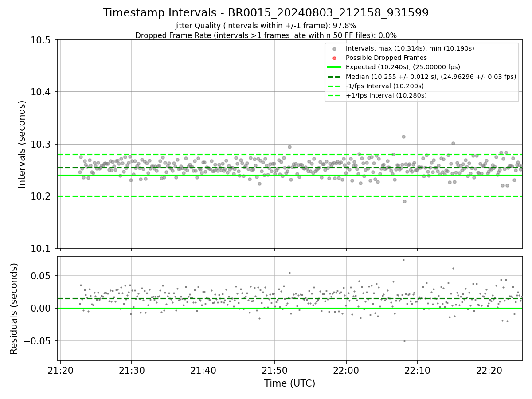Click the 'Time (UTC)' x-axis label
The image size is (532, 399).
(x=289, y=383)
